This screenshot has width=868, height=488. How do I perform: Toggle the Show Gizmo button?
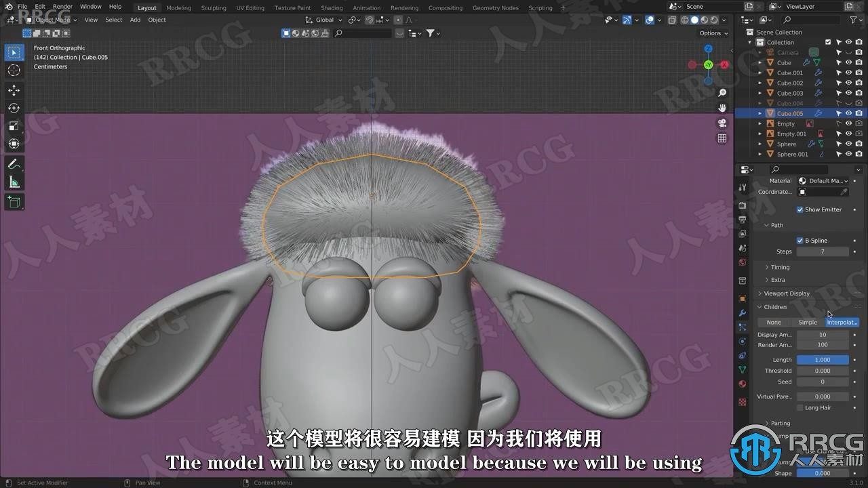coord(627,20)
